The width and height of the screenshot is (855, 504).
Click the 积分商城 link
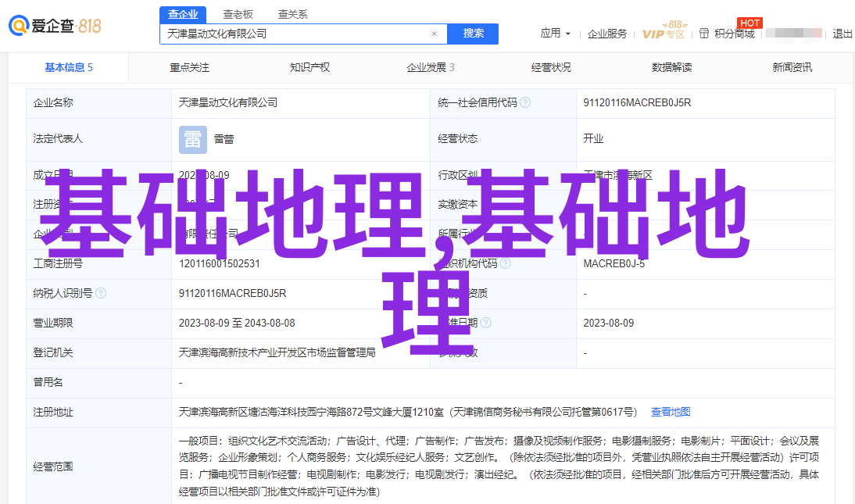pyautogui.click(x=735, y=34)
